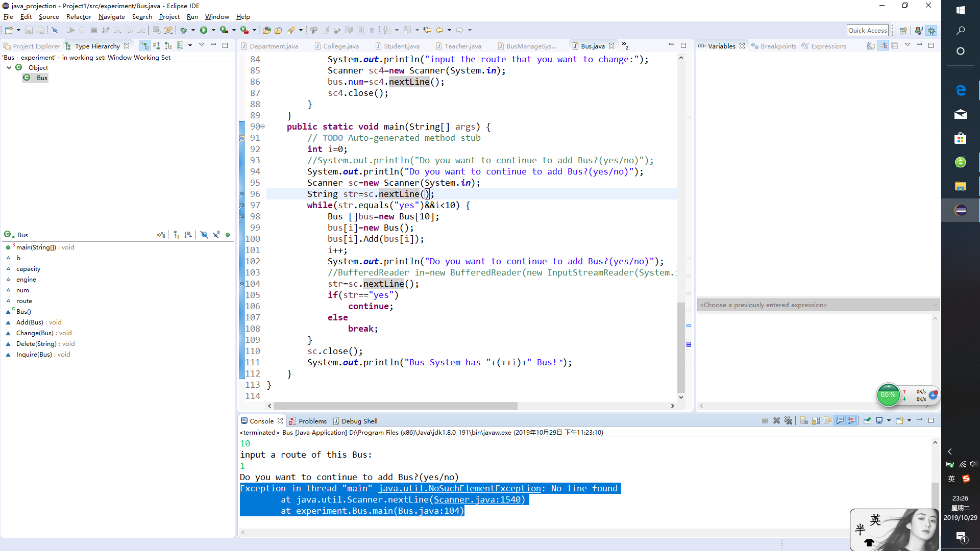980x551 pixels.
Task: Click the Pin Console icon
Action: click(x=867, y=421)
